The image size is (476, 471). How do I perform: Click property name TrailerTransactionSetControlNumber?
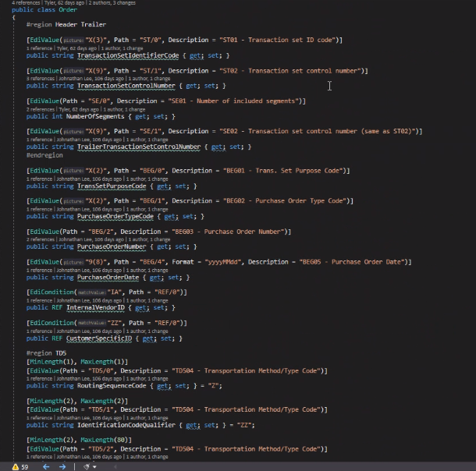(139, 147)
